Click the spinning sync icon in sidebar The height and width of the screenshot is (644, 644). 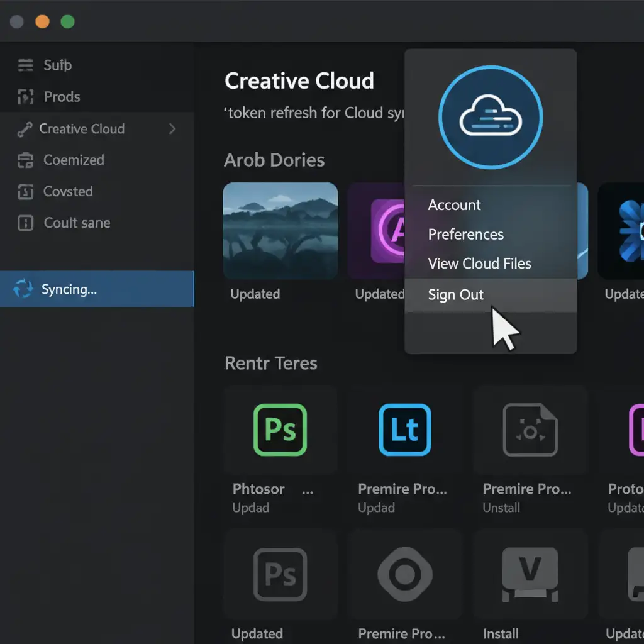click(x=23, y=289)
